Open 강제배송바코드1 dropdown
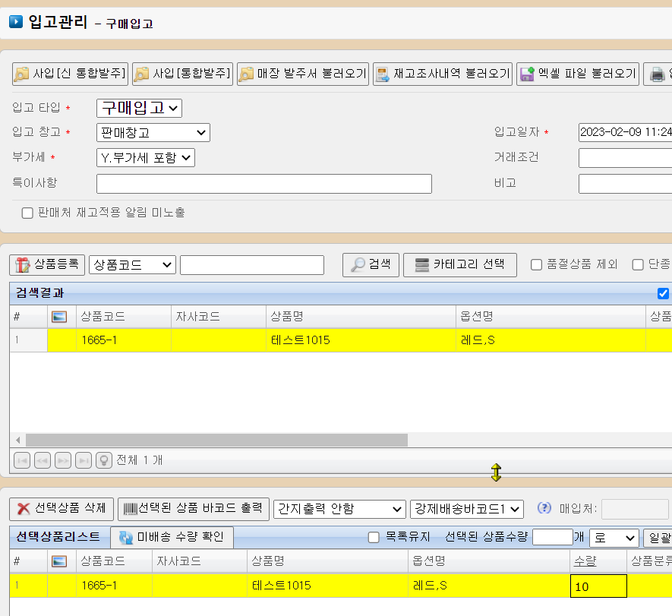Viewport: 672px width, 616px height. 467,509
